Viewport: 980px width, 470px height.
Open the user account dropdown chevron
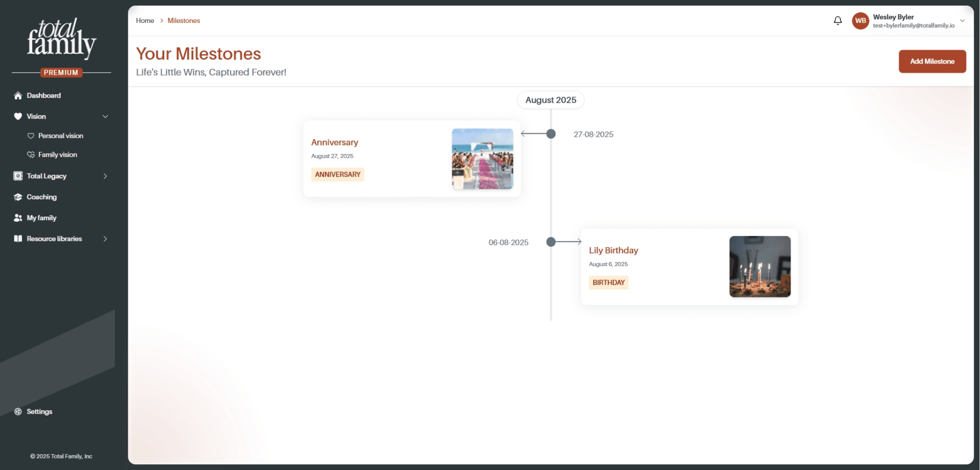tap(962, 21)
